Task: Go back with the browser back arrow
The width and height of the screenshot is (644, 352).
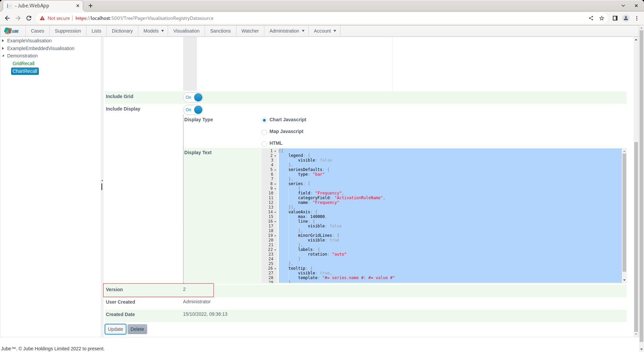Action: (7, 18)
